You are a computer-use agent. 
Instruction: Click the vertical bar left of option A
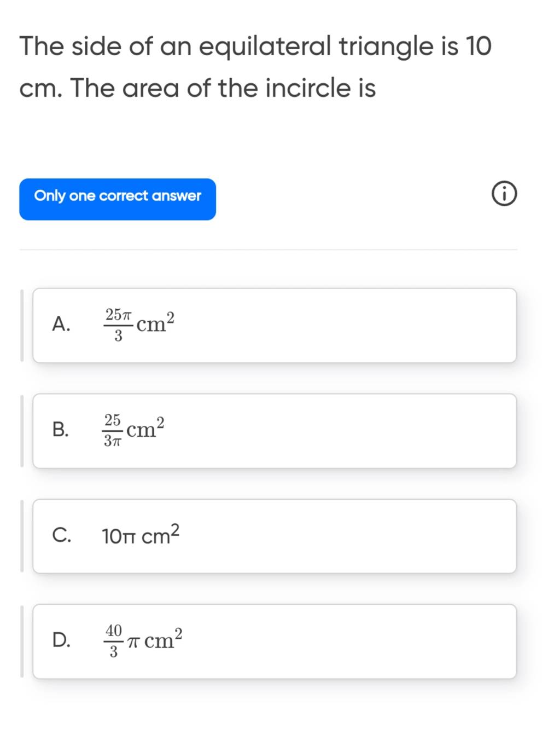[22, 325]
